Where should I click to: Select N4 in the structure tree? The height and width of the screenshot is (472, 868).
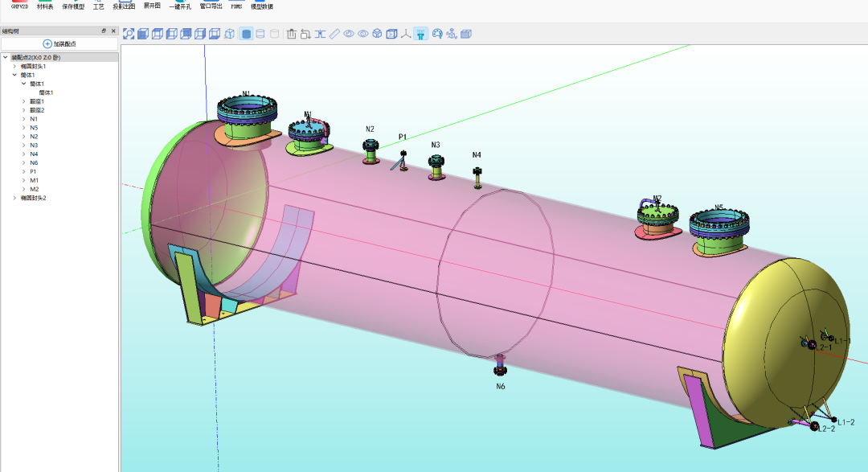pos(34,154)
